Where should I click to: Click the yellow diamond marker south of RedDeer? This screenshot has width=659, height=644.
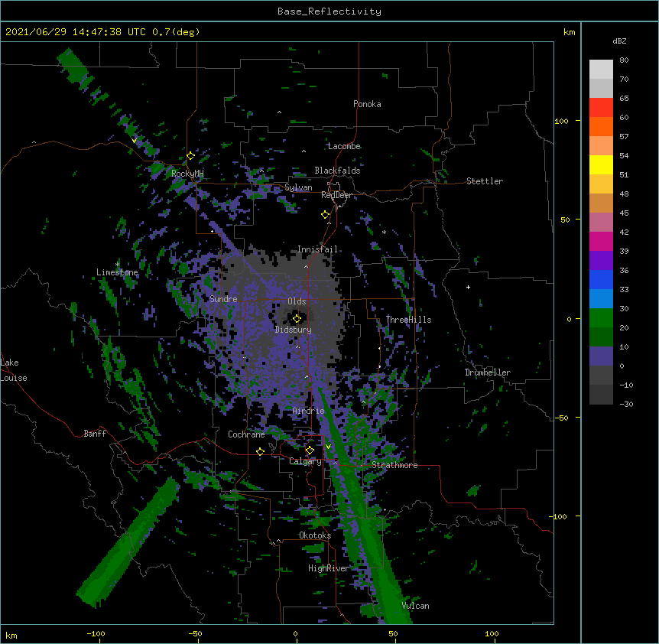pos(325,215)
